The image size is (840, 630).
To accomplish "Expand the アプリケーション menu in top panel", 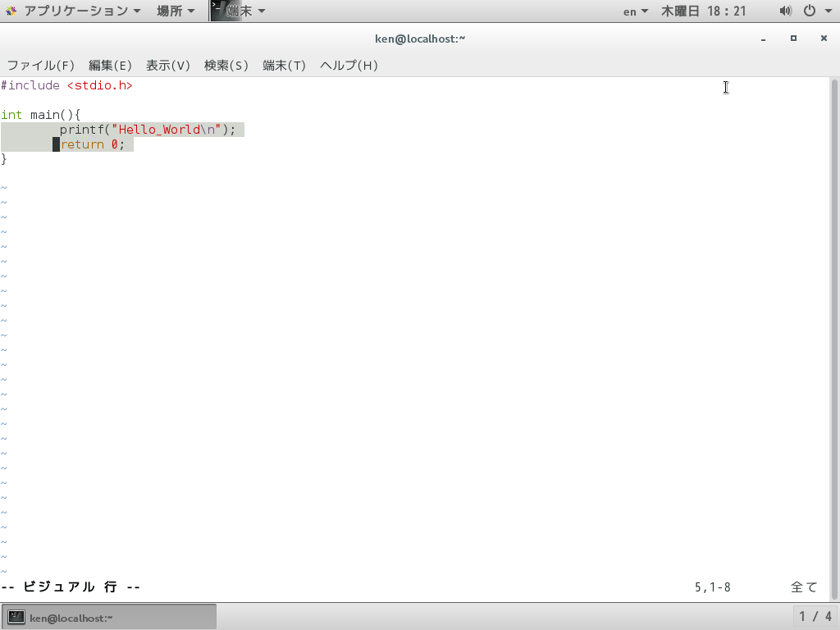I will point(82,11).
